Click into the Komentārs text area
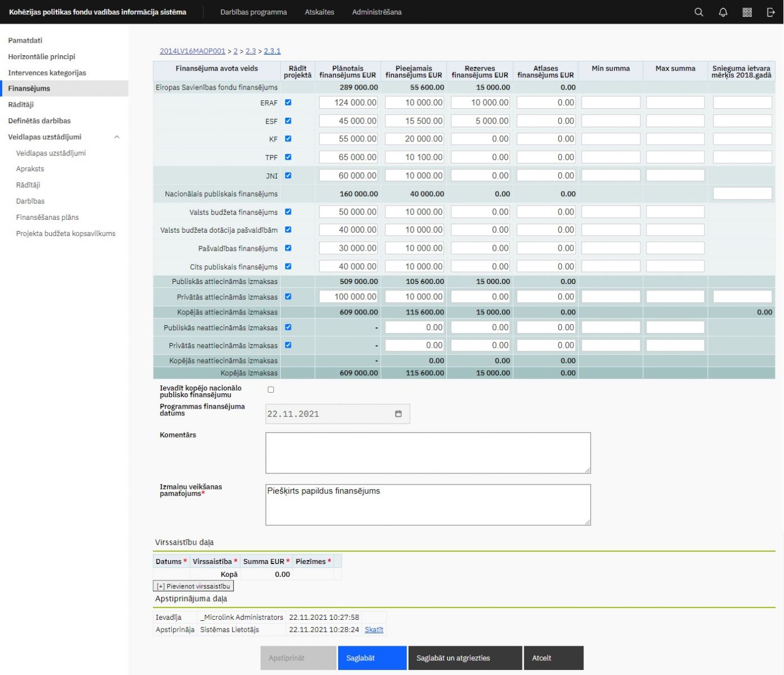 tap(428, 452)
